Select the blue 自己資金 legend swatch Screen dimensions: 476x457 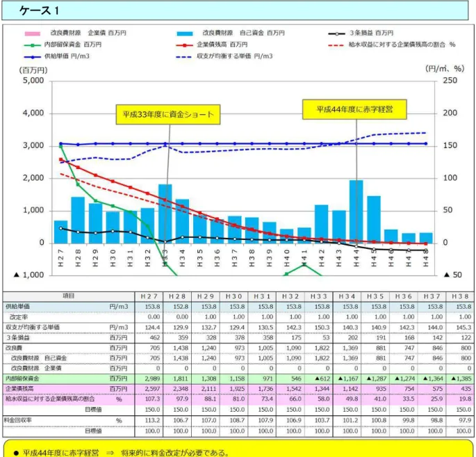[185, 33]
